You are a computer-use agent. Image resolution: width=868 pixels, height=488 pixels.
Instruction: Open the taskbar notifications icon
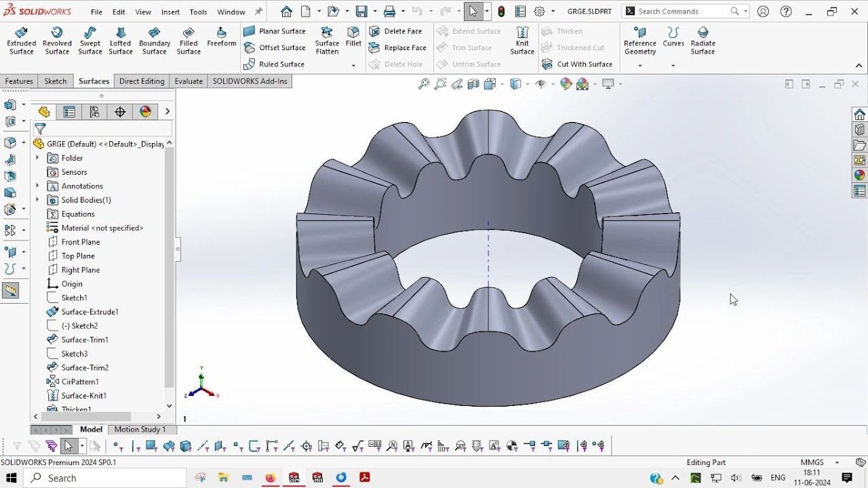(x=846, y=478)
